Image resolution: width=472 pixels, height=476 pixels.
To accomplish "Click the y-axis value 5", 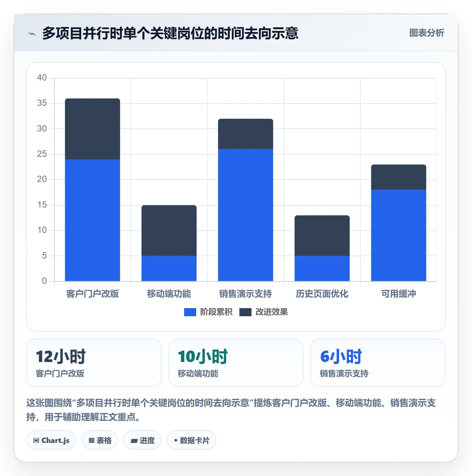I will (44, 256).
